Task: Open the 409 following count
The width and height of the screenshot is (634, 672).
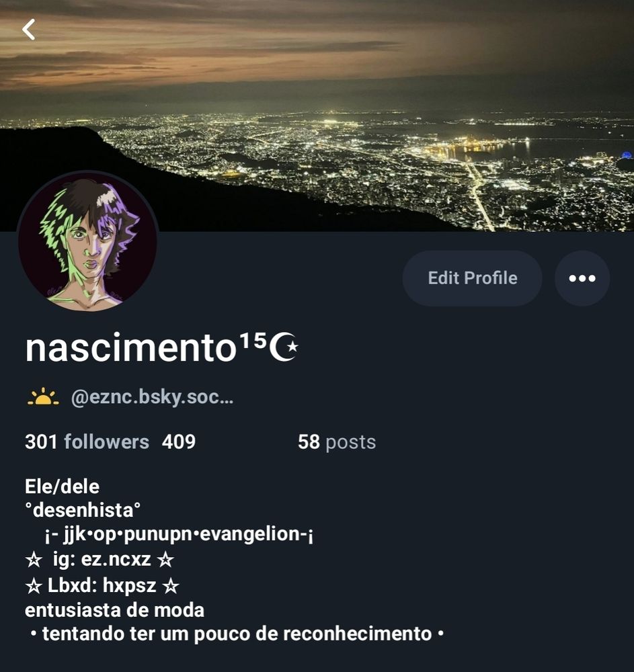Action: tap(178, 442)
